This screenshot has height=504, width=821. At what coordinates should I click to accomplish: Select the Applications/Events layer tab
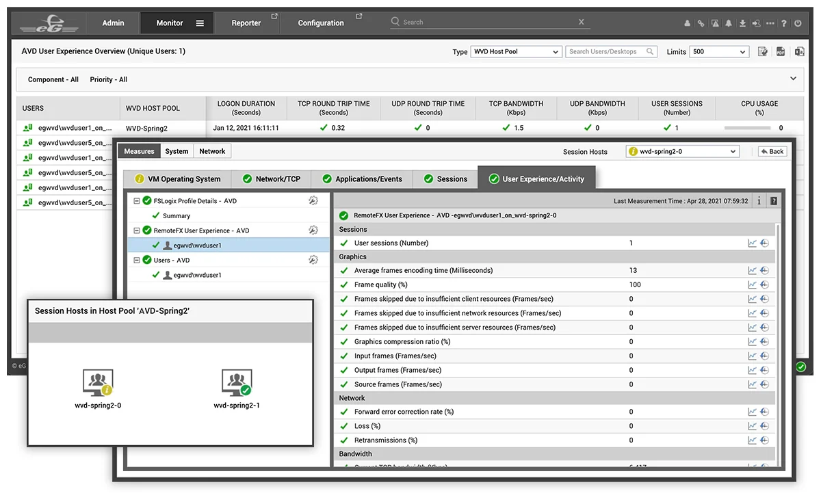[x=362, y=179]
